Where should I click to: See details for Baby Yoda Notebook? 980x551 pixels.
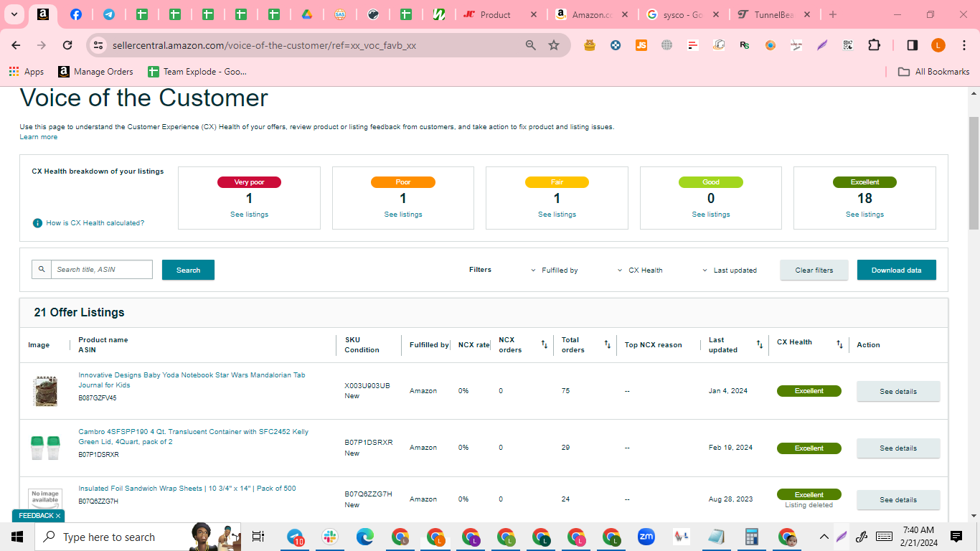pyautogui.click(x=898, y=391)
